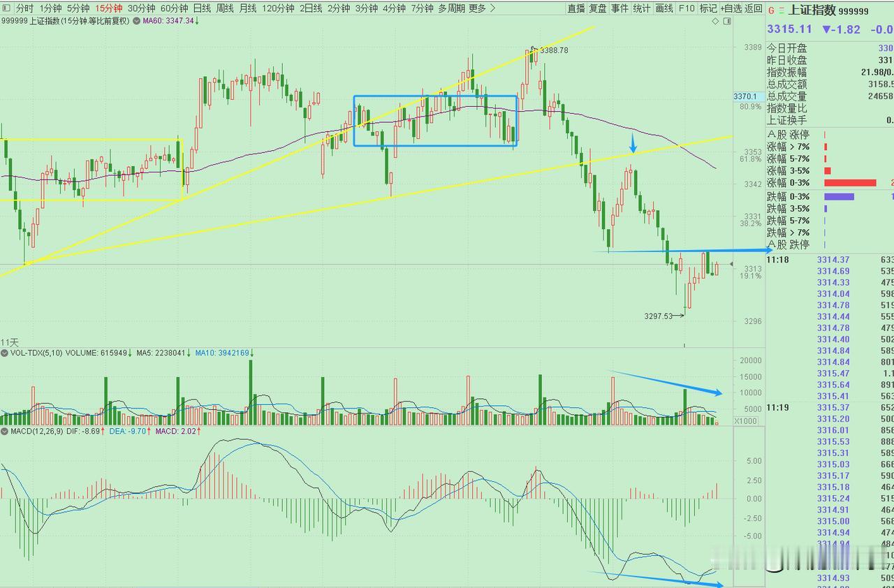Image resolution: width=894 pixels, height=588 pixels.
Task: Click the A股 跌停 label
Action: tap(788, 244)
